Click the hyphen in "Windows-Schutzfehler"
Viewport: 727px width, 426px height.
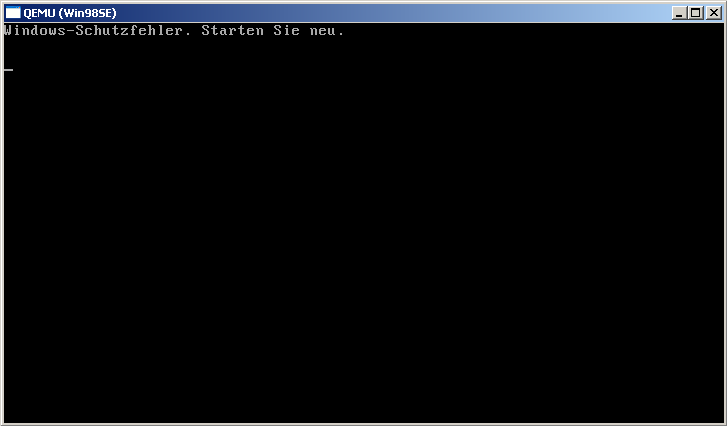71,31
